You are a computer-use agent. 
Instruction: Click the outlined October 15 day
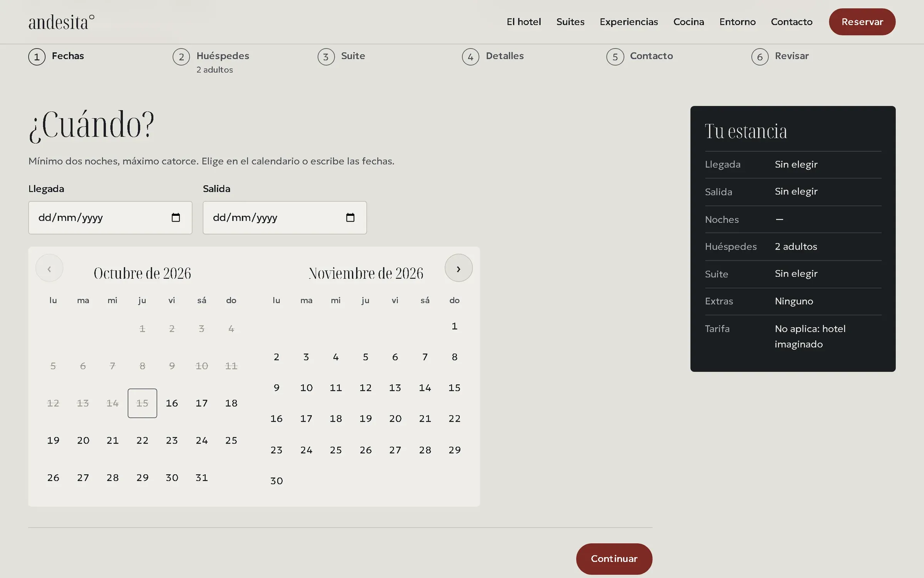point(142,403)
